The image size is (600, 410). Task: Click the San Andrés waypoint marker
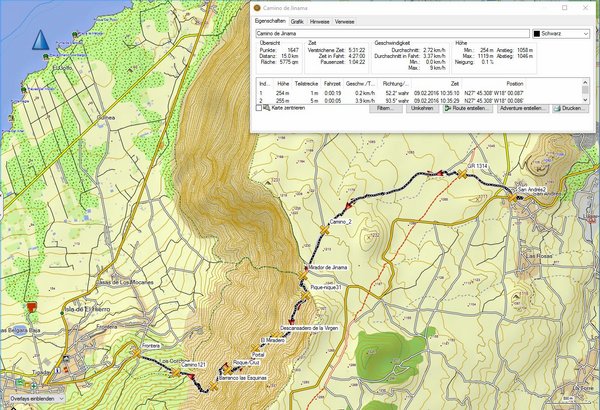click(x=511, y=197)
